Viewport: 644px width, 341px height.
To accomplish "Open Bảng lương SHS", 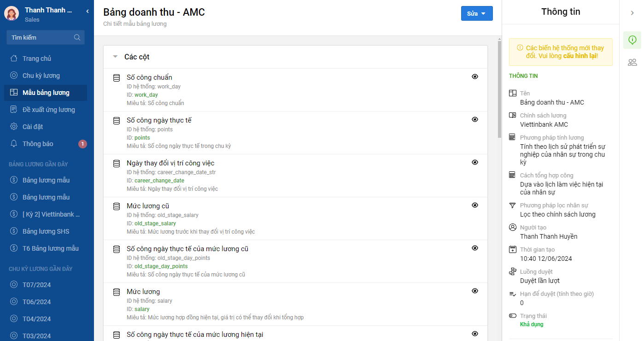I will click(x=45, y=231).
